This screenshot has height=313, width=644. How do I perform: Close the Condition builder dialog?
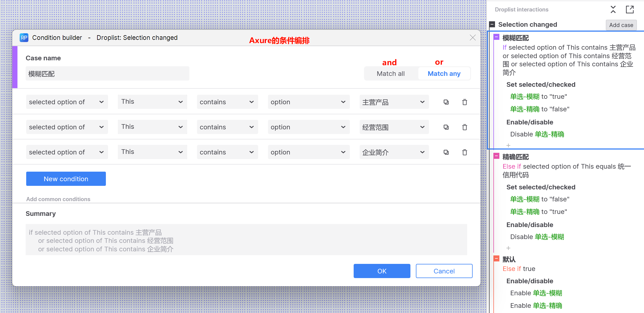coord(473,38)
